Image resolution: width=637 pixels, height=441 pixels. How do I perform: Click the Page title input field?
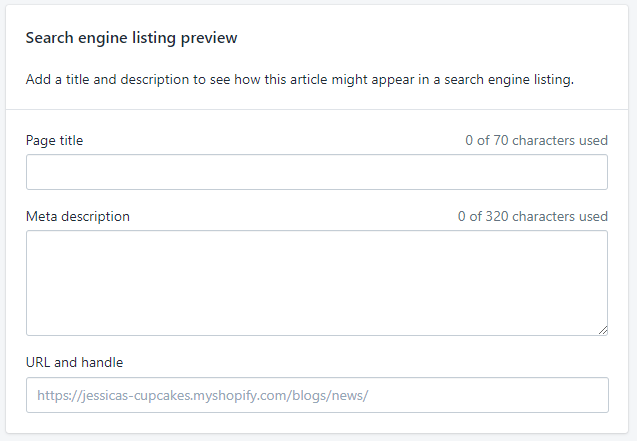click(x=317, y=172)
